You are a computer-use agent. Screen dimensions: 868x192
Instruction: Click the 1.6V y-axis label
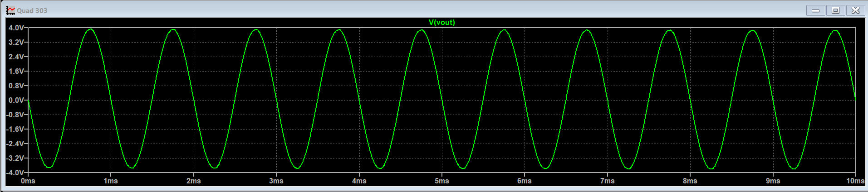click(x=16, y=71)
